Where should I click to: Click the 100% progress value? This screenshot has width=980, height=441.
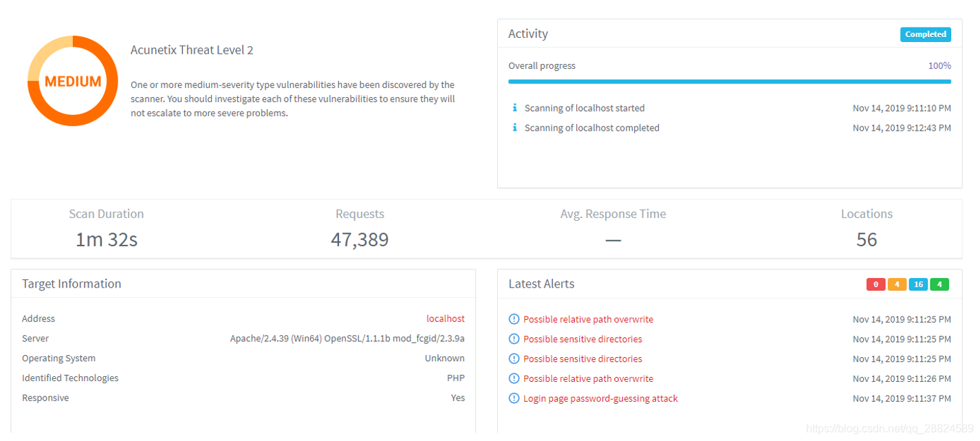click(x=939, y=66)
